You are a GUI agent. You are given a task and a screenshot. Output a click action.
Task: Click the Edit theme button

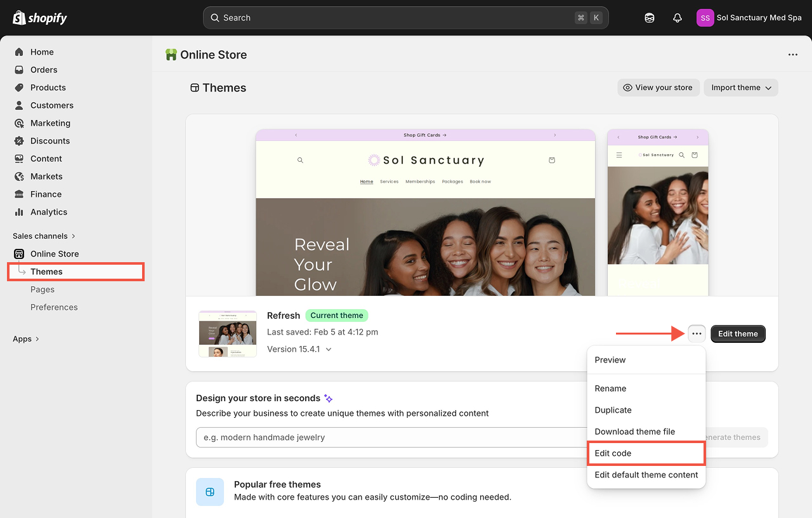click(738, 334)
